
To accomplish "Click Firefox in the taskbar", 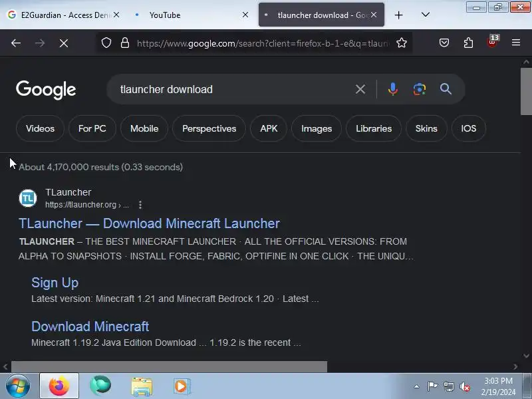I will click(59, 386).
